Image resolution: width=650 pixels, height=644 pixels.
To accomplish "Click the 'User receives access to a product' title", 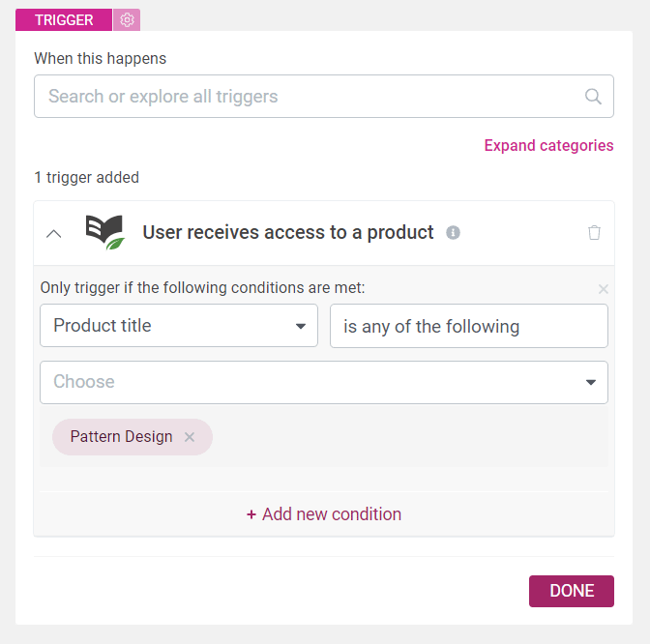I will [x=288, y=232].
